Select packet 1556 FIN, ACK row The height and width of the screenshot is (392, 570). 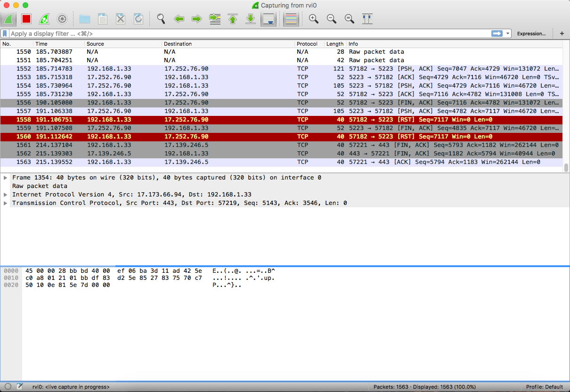[281, 103]
